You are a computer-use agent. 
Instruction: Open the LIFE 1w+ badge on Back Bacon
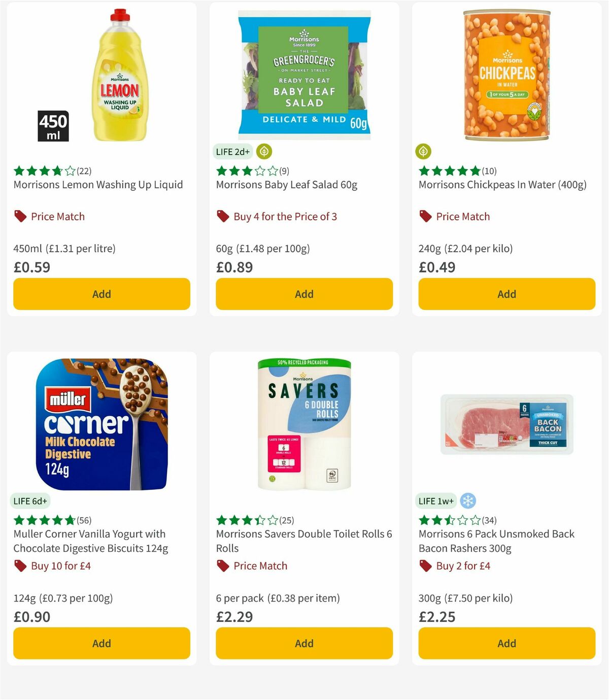point(436,501)
